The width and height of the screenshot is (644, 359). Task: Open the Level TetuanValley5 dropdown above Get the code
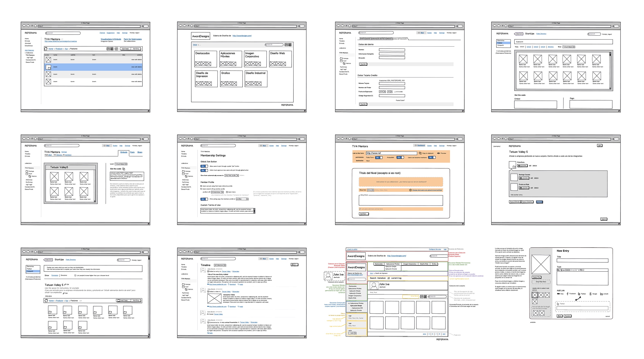click(121, 164)
